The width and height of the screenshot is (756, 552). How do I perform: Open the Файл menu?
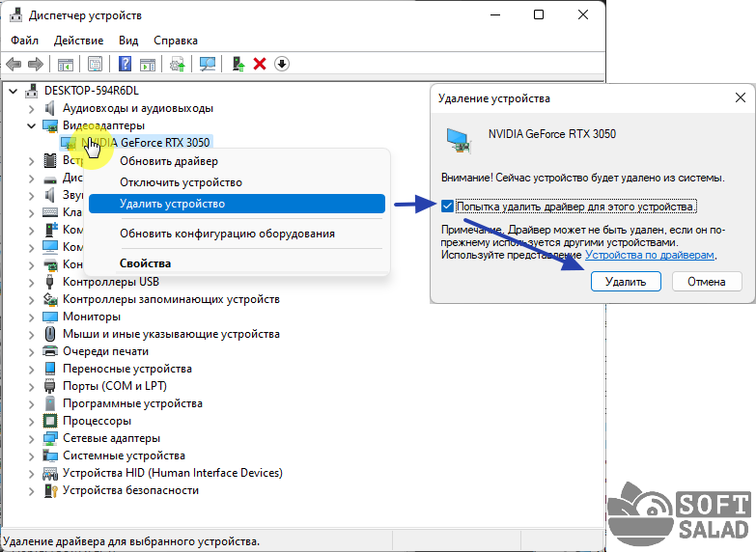24,41
